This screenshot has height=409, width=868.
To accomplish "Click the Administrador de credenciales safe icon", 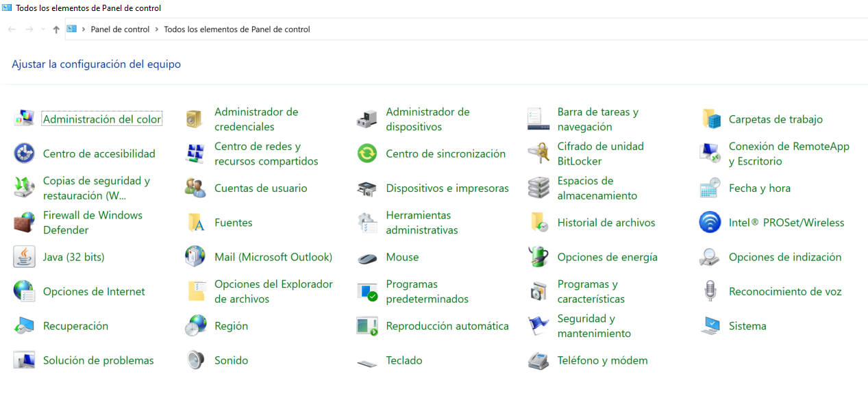I will pyautogui.click(x=195, y=119).
